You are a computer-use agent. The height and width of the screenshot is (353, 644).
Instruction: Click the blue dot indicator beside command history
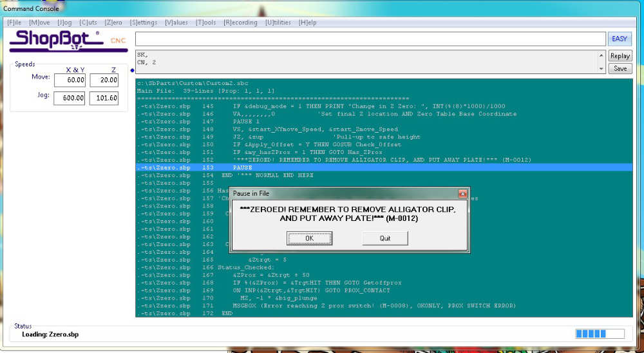pos(132,70)
